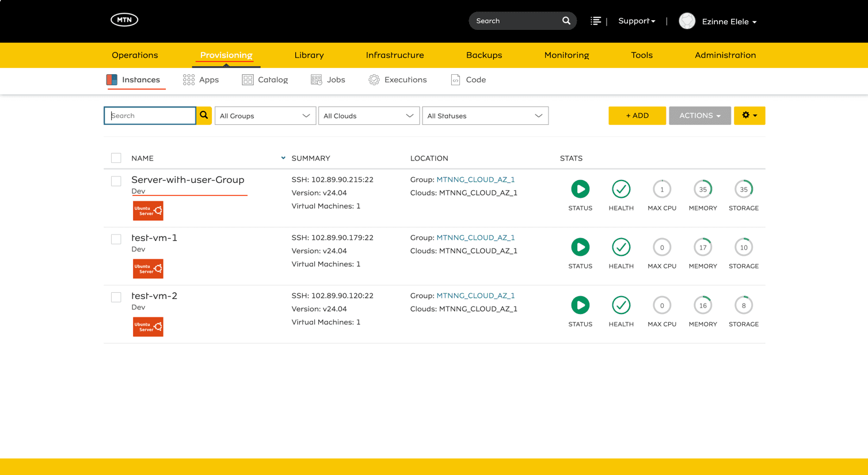The height and width of the screenshot is (475, 868).
Task: Check the test-vm-2 row checkbox
Action: tap(116, 297)
